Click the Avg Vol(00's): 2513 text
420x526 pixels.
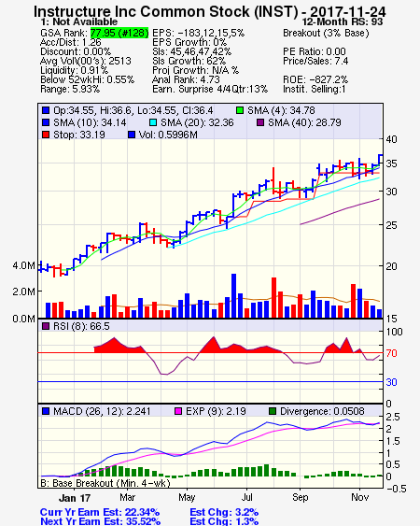86,61
